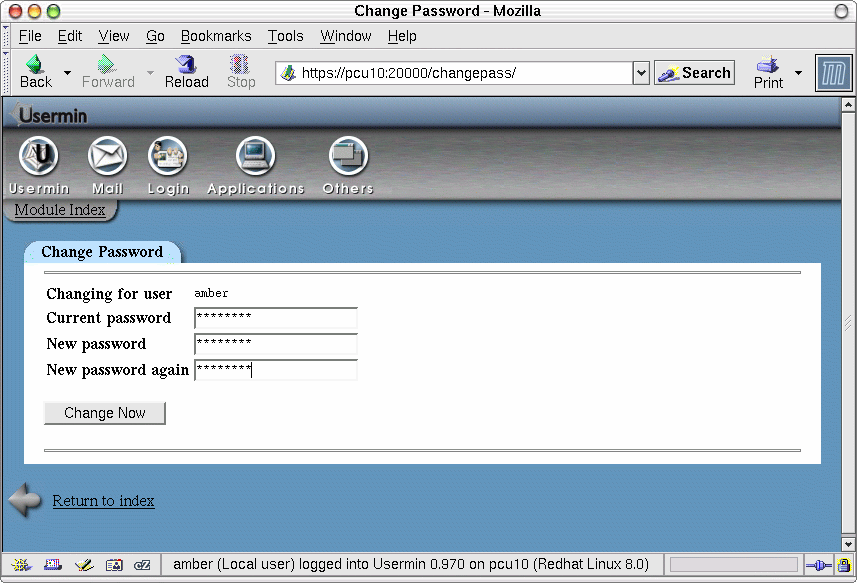Open the Window menu
857x583 pixels.
click(x=345, y=36)
